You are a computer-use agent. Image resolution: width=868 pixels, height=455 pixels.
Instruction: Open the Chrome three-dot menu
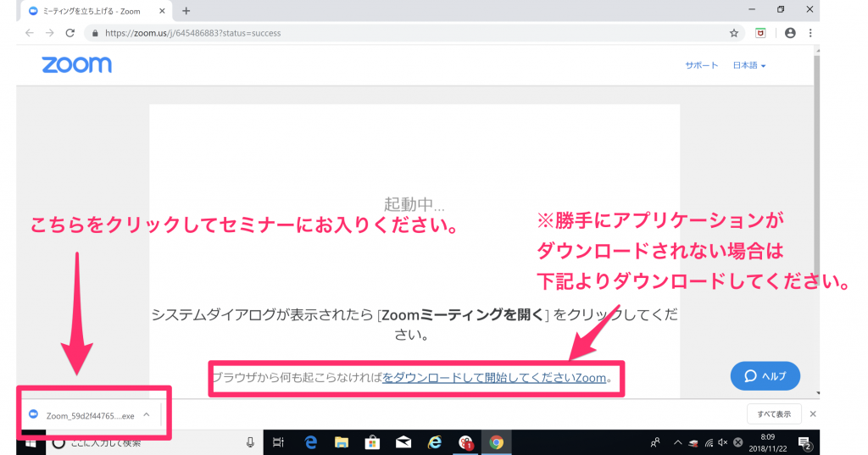point(810,33)
